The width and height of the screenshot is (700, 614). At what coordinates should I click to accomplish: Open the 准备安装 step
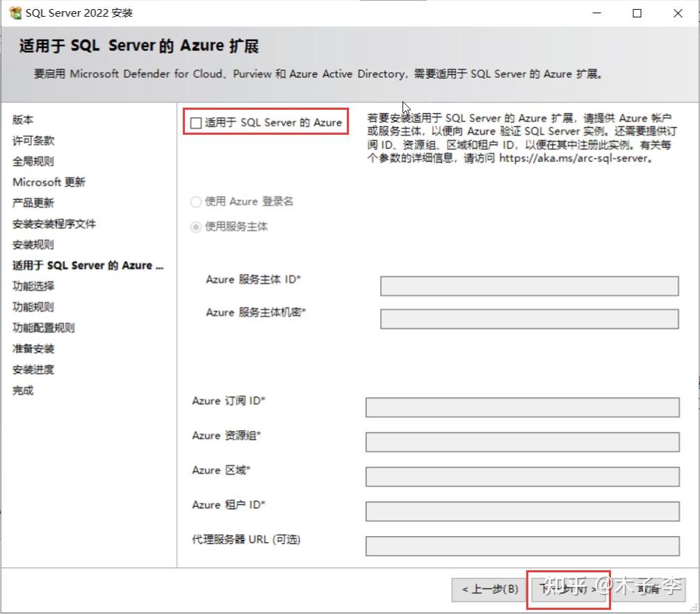click(32, 349)
